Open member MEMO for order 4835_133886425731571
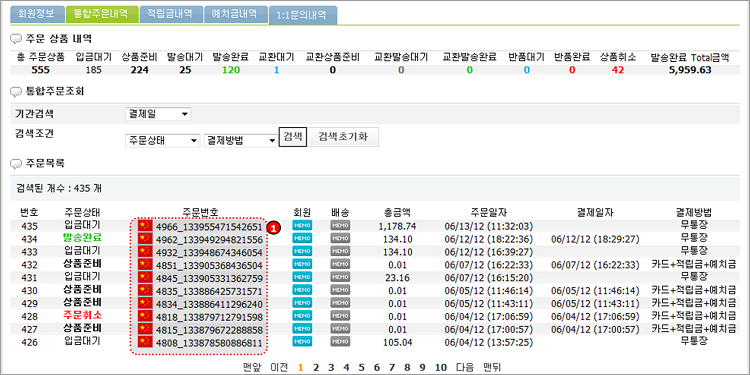750x375 pixels. [x=302, y=290]
